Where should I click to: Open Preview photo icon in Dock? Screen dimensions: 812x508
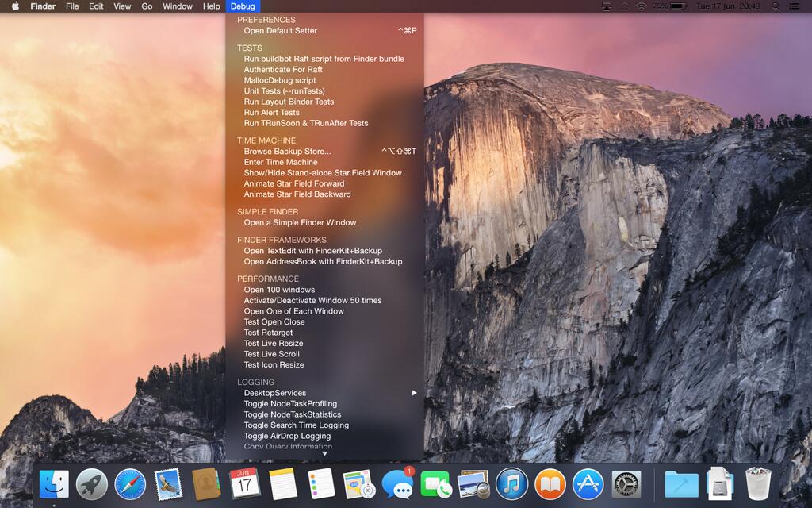point(474,484)
